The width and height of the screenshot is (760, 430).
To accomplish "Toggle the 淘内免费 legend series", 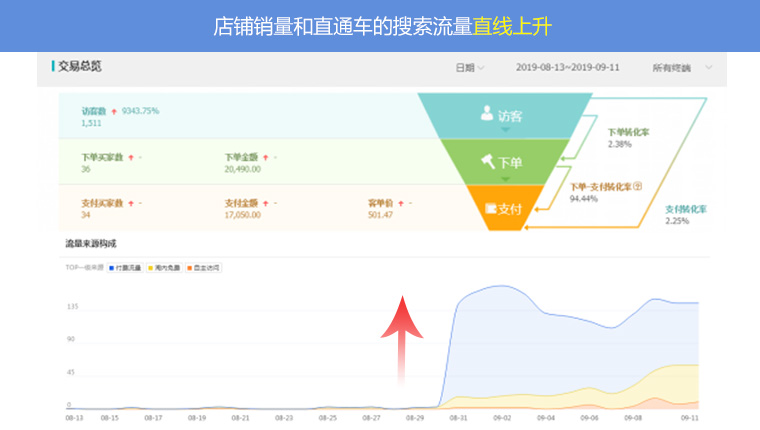I will click(160, 268).
